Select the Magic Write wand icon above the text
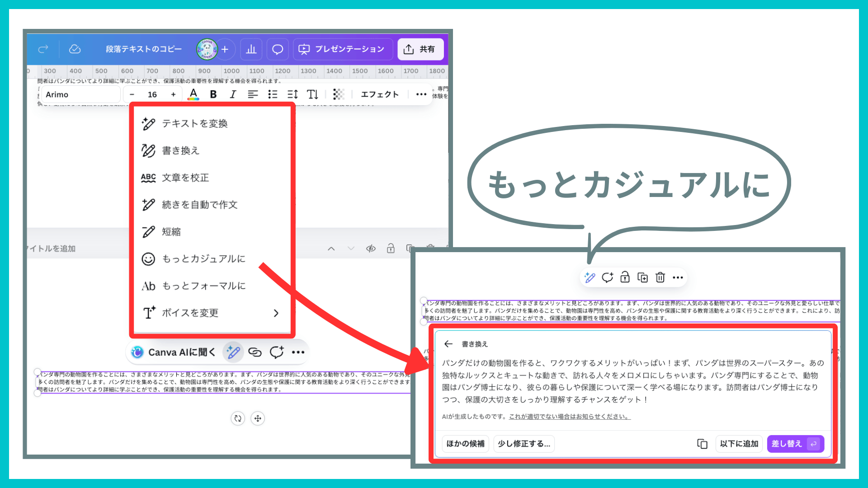This screenshot has height=488, width=868. [x=590, y=277]
